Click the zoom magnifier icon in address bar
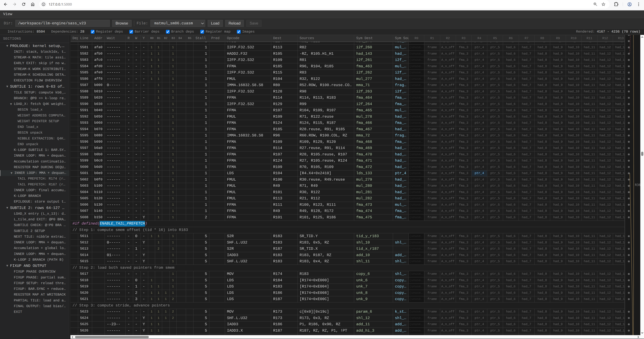644x339 pixels. [595, 4]
